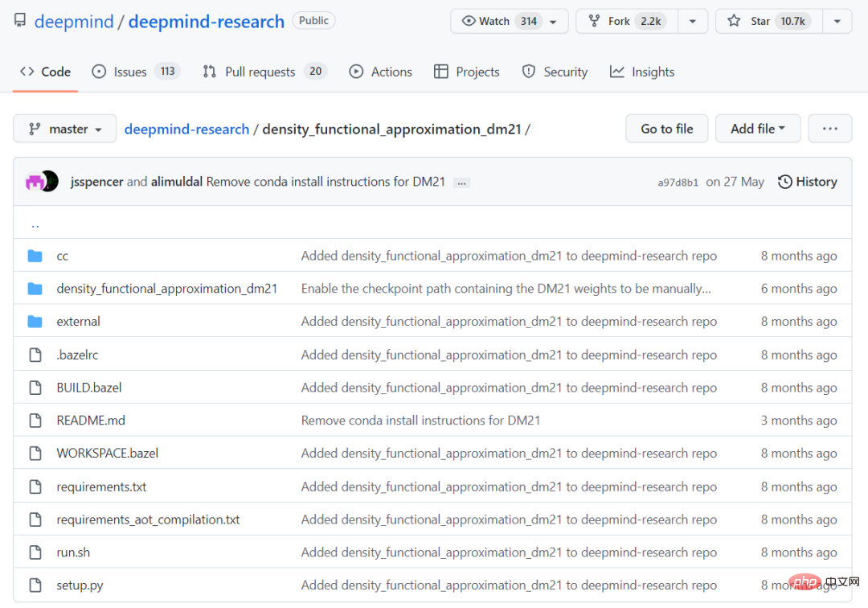Click the Star count 10.7k

(x=792, y=21)
